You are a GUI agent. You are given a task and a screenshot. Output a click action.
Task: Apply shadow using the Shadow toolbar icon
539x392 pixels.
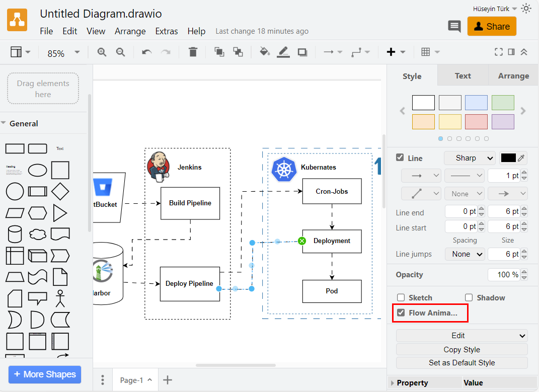(x=302, y=51)
